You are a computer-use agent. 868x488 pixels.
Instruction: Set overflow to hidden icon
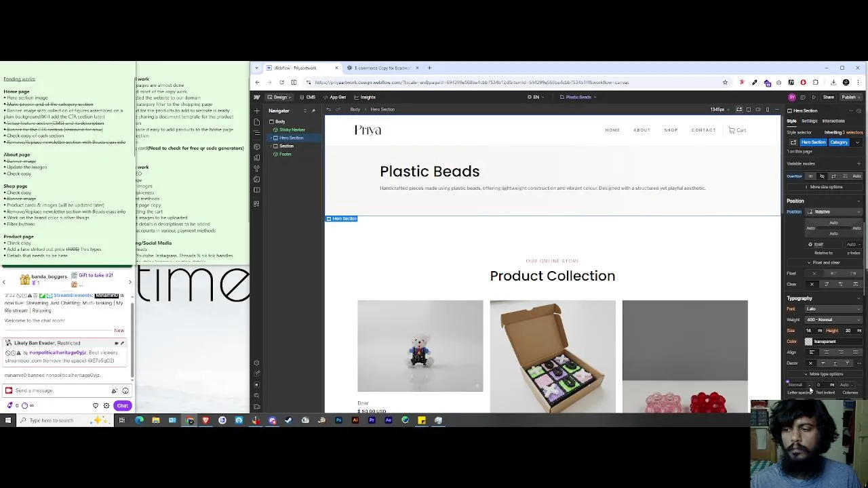coord(822,176)
